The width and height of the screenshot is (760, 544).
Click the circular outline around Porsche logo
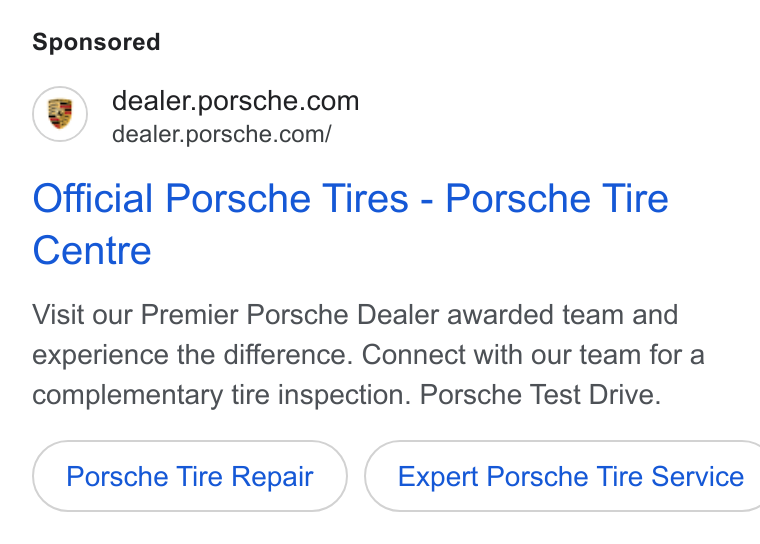pyautogui.click(x=60, y=114)
